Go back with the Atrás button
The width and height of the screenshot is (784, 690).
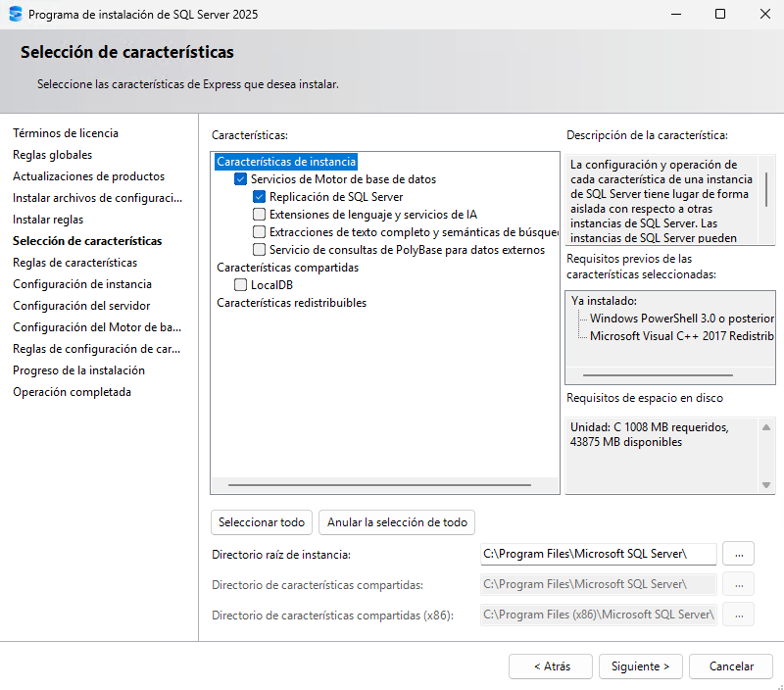click(x=551, y=666)
